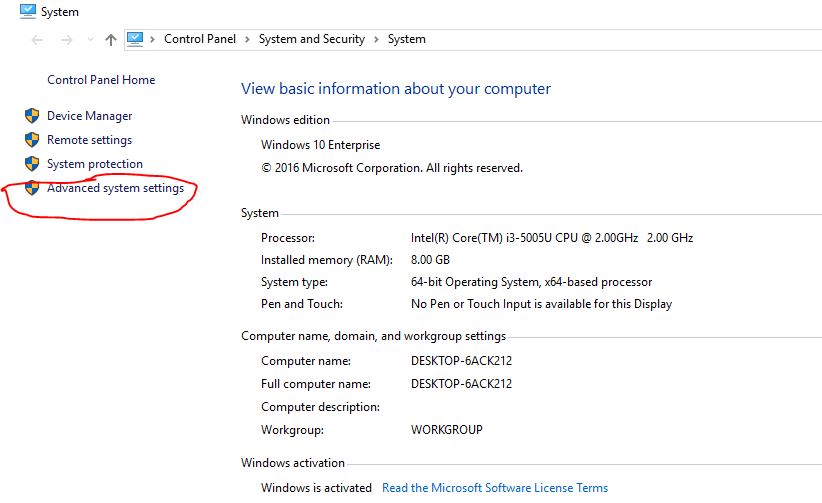The image size is (822, 503).
Task: Expand chevron before Control Panel breadcrumb
Action: [x=152, y=39]
